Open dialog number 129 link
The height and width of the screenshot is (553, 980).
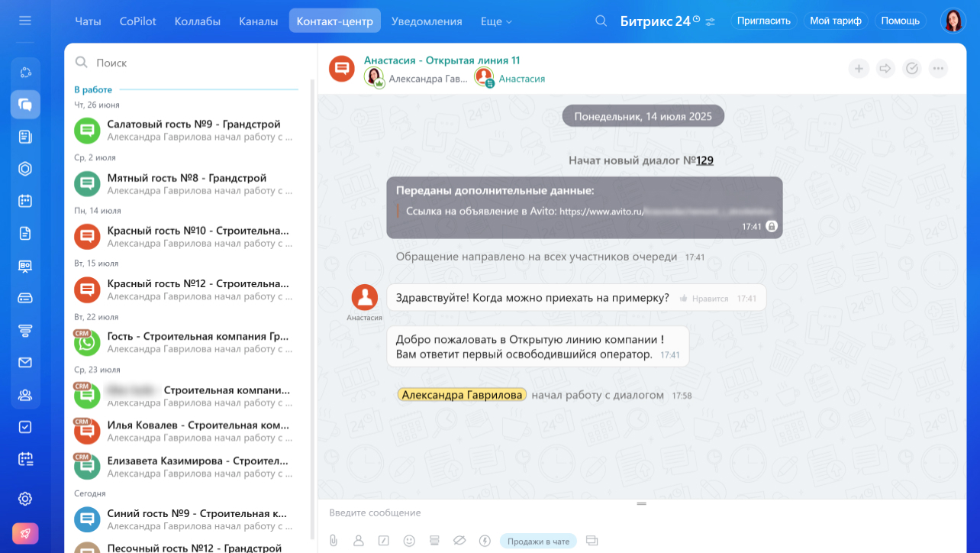click(704, 160)
